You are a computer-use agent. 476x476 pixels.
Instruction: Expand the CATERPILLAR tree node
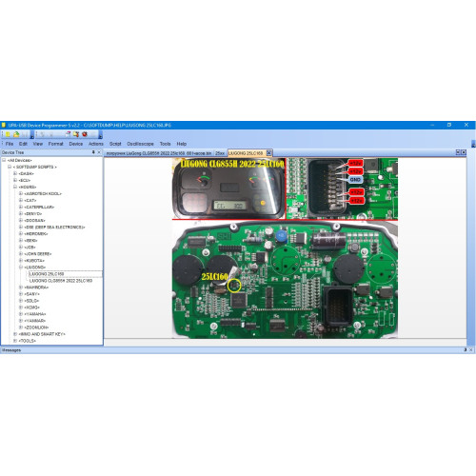pos(21,207)
